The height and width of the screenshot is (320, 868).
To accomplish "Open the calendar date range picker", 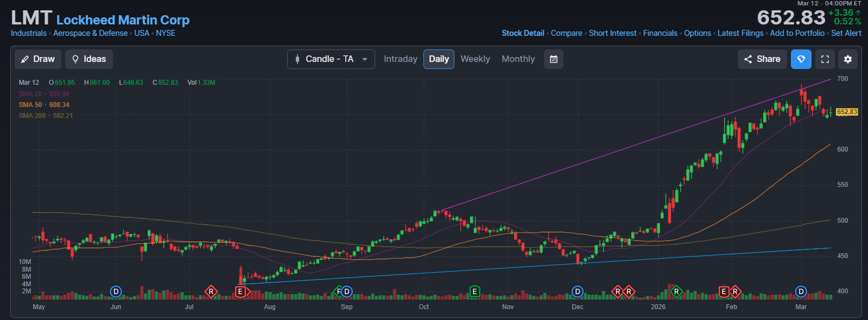I will tap(554, 59).
